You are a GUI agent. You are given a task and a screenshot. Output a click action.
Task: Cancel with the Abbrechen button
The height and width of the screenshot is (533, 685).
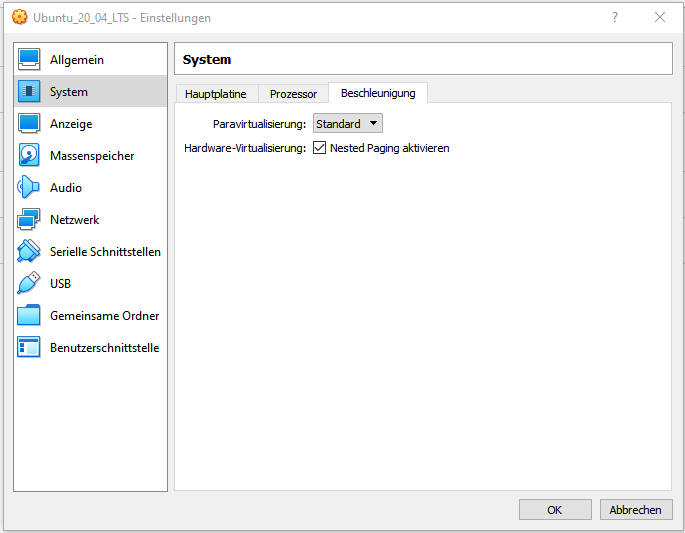click(636, 510)
